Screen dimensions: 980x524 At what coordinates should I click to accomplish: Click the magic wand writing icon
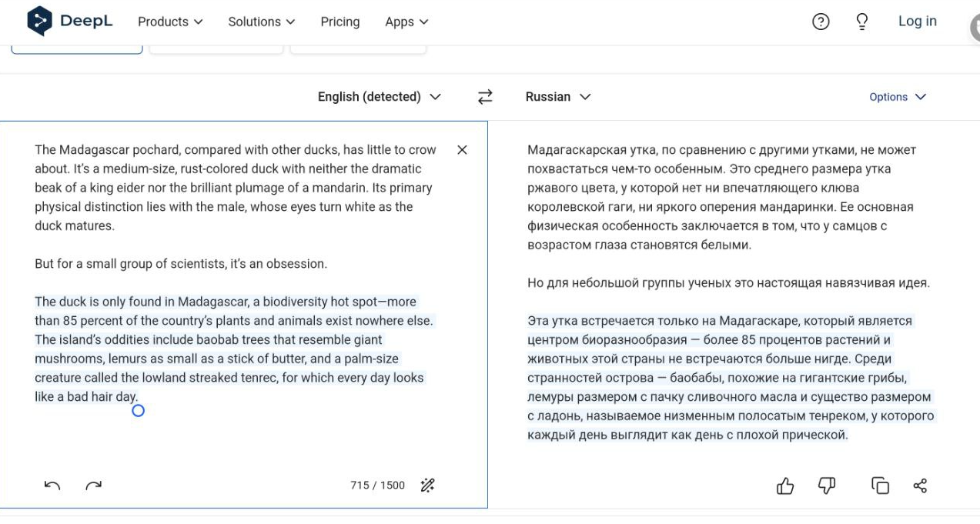click(x=428, y=486)
